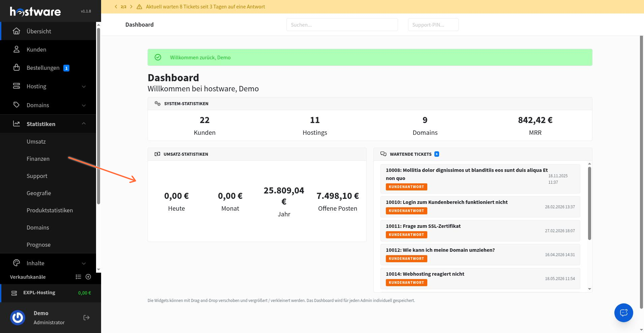Click the Inhalte palette icon
The width and height of the screenshot is (644, 333).
click(x=17, y=263)
